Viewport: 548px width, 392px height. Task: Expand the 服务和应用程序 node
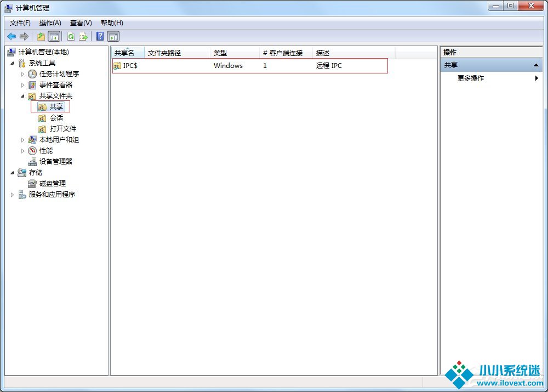[x=13, y=195]
